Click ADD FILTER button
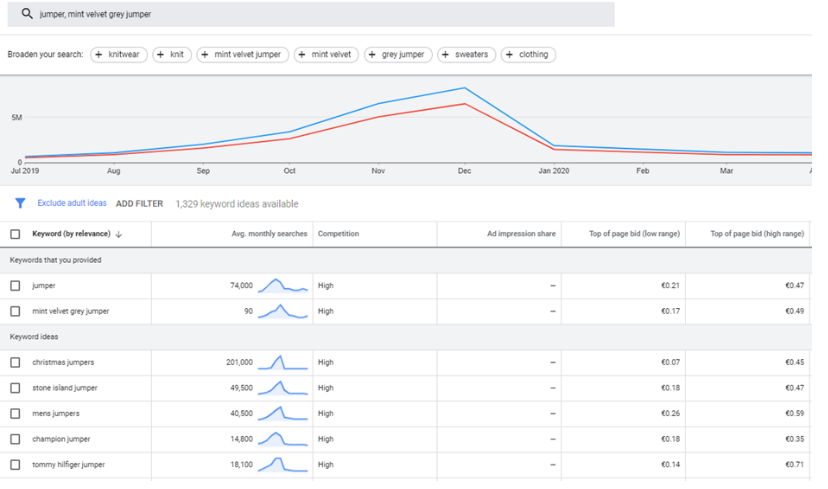Image resolution: width=828 pixels, height=489 pixels. (x=139, y=204)
